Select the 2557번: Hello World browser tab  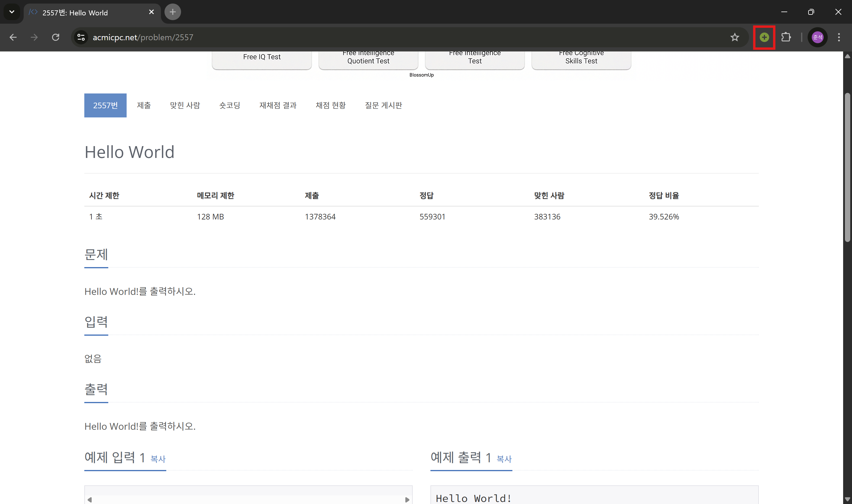(92, 12)
